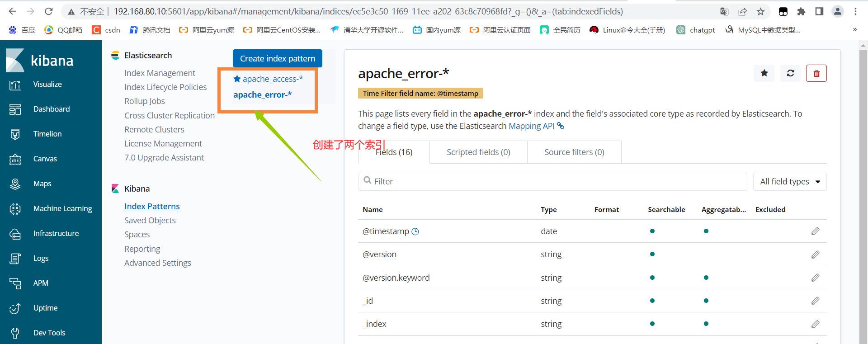Open browser profile avatar
868x344 pixels.
pos(837,12)
